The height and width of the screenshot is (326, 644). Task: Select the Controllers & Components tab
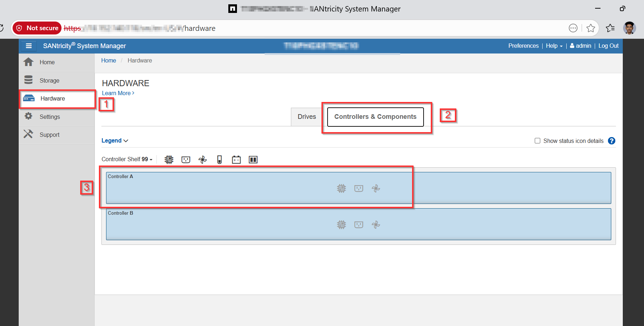coord(375,117)
